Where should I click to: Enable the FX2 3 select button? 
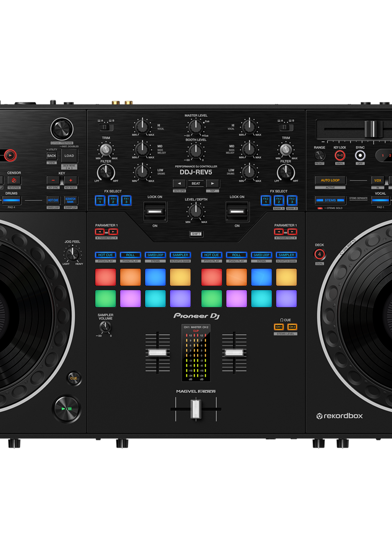(292, 200)
